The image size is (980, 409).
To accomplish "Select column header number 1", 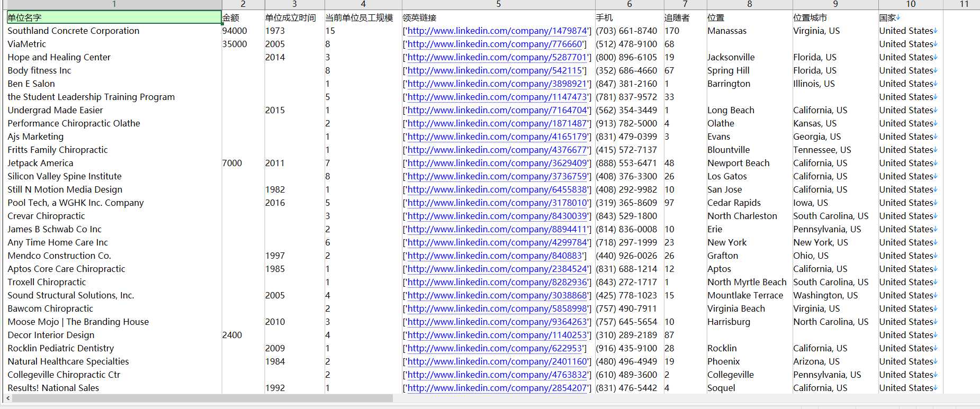I will (x=114, y=4).
